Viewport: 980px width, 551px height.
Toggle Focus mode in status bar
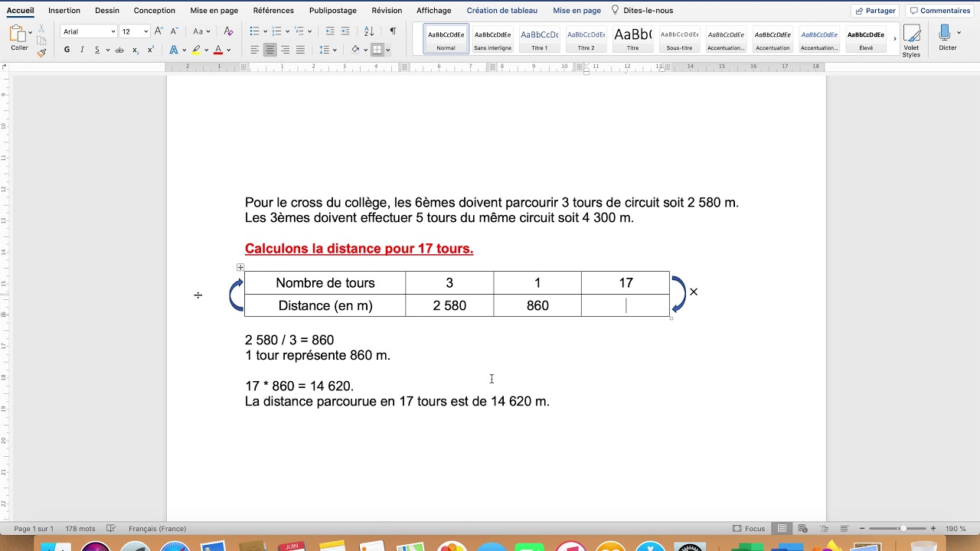tap(749, 529)
